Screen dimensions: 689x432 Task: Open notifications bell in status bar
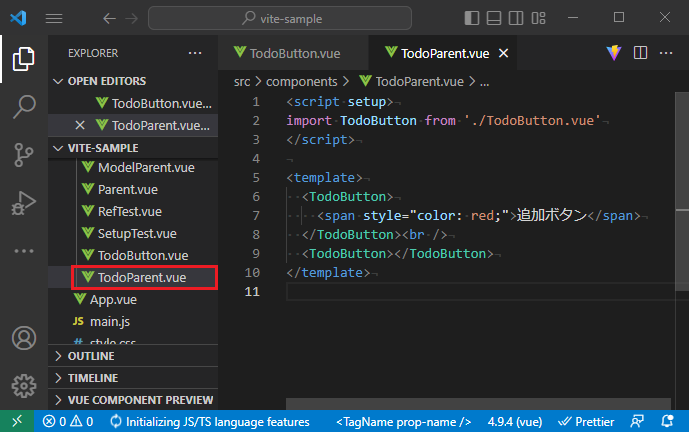point(667,422)
